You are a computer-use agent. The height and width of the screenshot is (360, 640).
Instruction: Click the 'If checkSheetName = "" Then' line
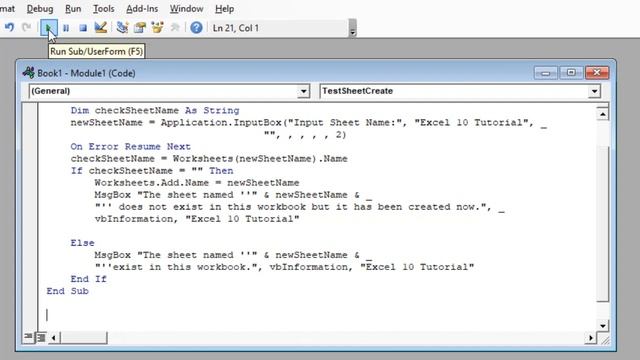152,171
